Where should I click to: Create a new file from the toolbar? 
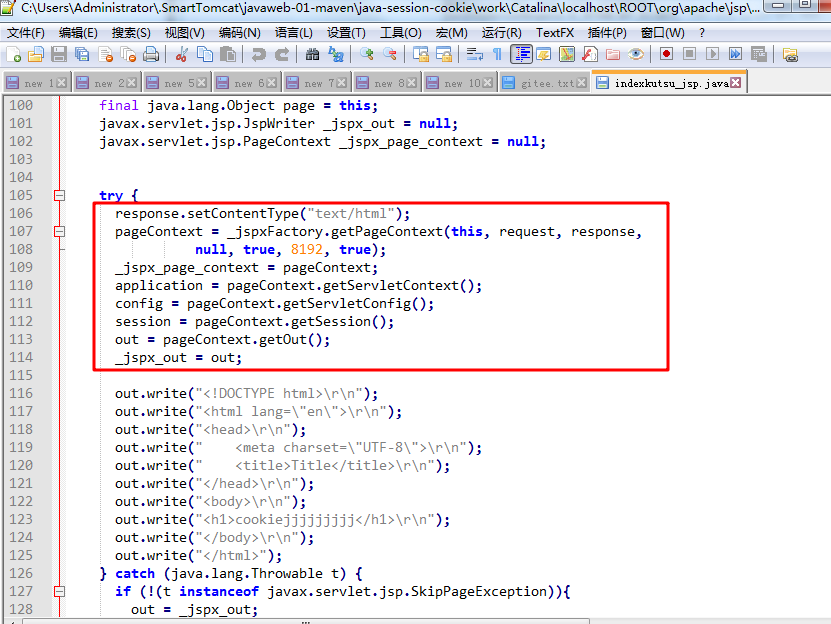point(13,55)
